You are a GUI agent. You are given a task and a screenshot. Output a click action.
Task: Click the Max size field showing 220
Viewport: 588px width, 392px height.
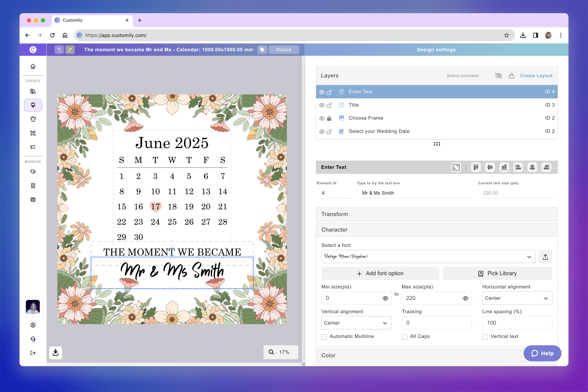point(437,298)
